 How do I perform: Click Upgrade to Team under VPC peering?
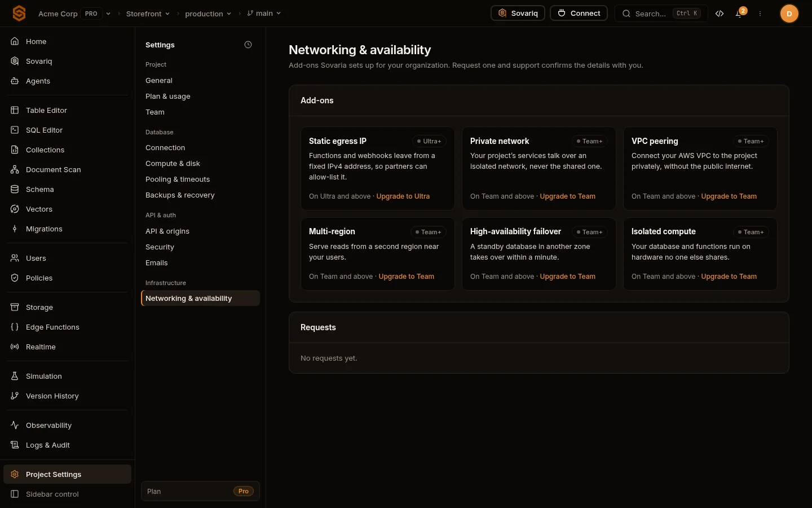pyautogui.click(x=729, y=196)
